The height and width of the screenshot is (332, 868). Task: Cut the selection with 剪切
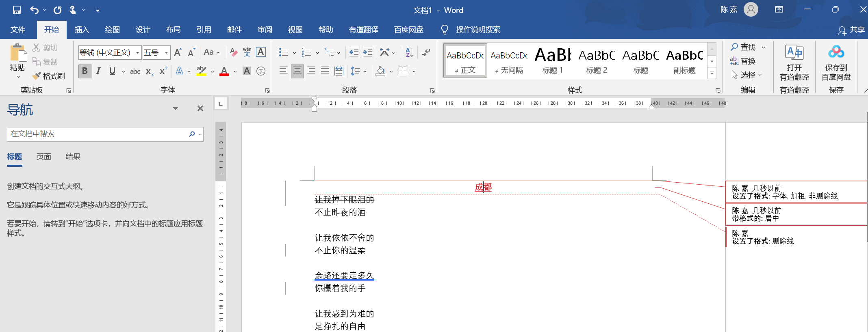[x=45, y=47]
